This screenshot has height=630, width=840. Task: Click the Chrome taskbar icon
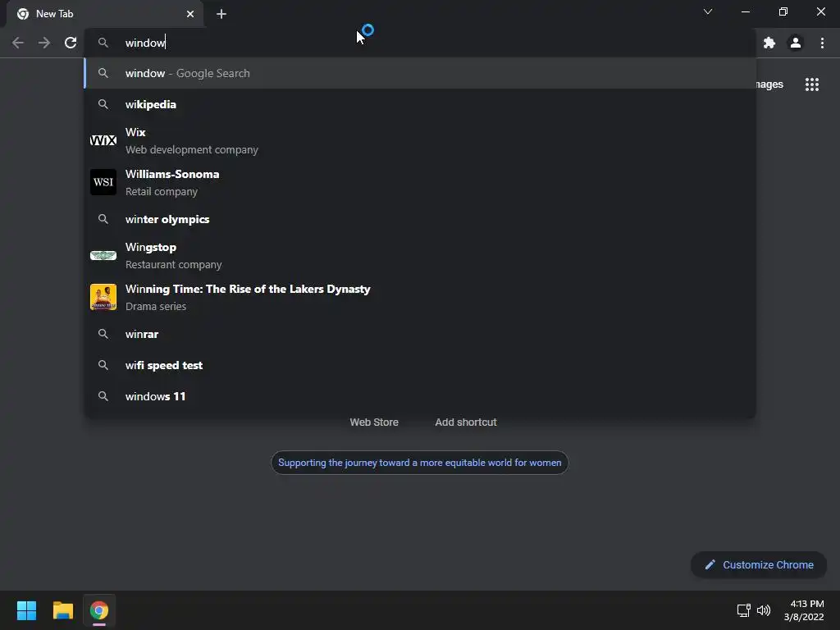coord(99,610)
